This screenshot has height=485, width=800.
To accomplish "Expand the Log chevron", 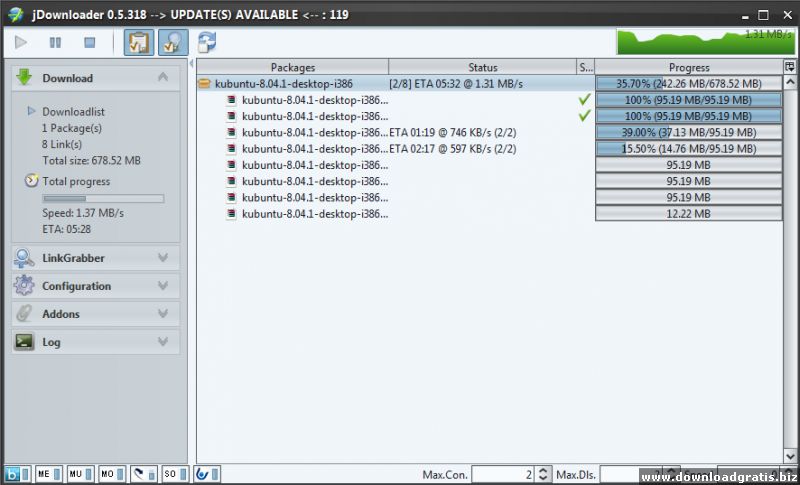I will [x=163, y=342].
